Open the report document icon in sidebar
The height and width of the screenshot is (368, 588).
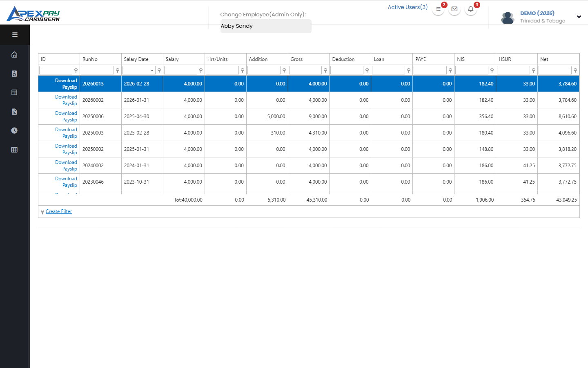[x=14, y=112]
